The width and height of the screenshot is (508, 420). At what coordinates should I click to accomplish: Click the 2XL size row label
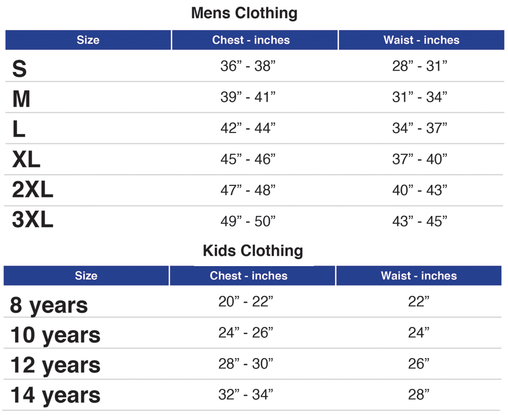pos(33,189)
